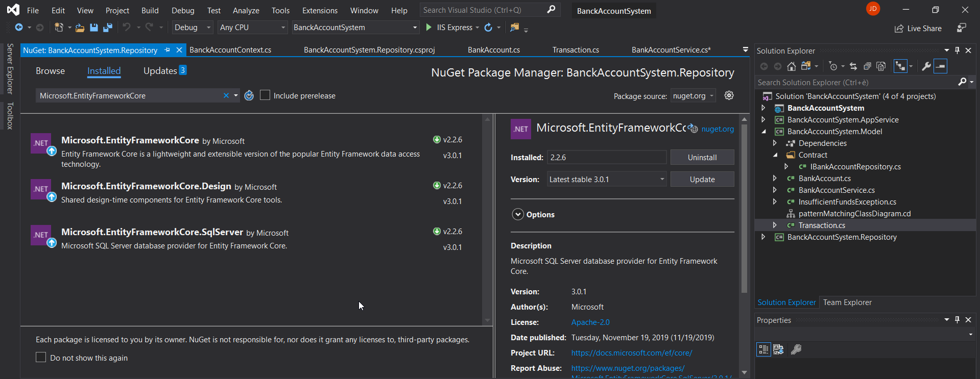Clear the NuGet search box text
Image resolution: width=980 pixels, height=379 pixels.
(x=226, y=95)
